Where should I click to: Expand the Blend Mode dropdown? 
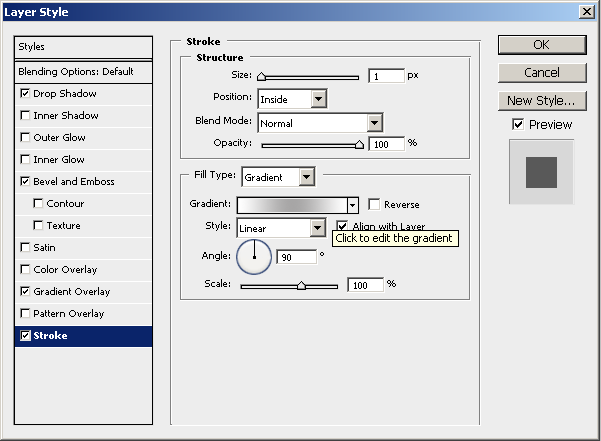[375, 122]
